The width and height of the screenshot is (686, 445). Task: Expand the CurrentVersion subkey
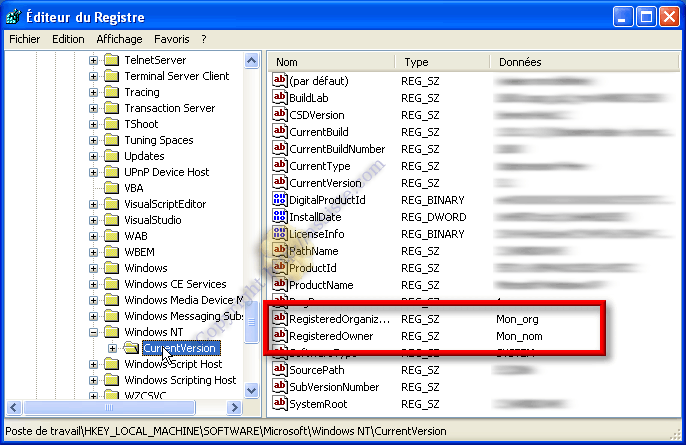click(x=112, y=348)
